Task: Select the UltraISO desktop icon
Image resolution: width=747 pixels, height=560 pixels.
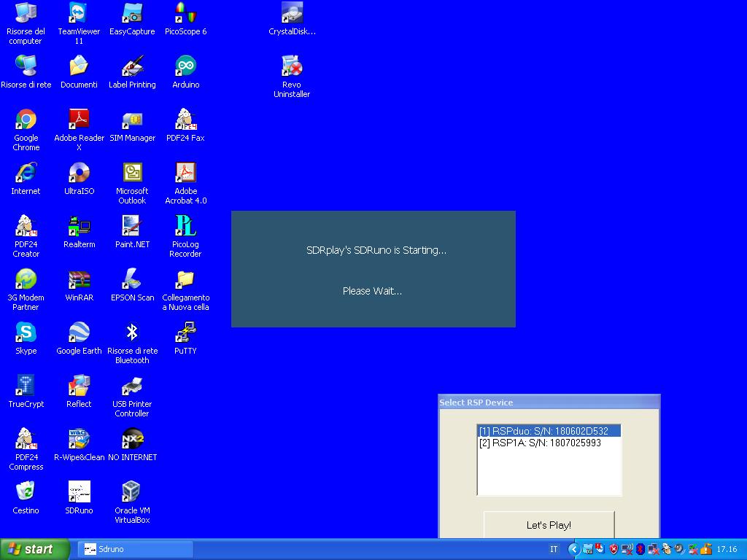Action: coord(79,173)
